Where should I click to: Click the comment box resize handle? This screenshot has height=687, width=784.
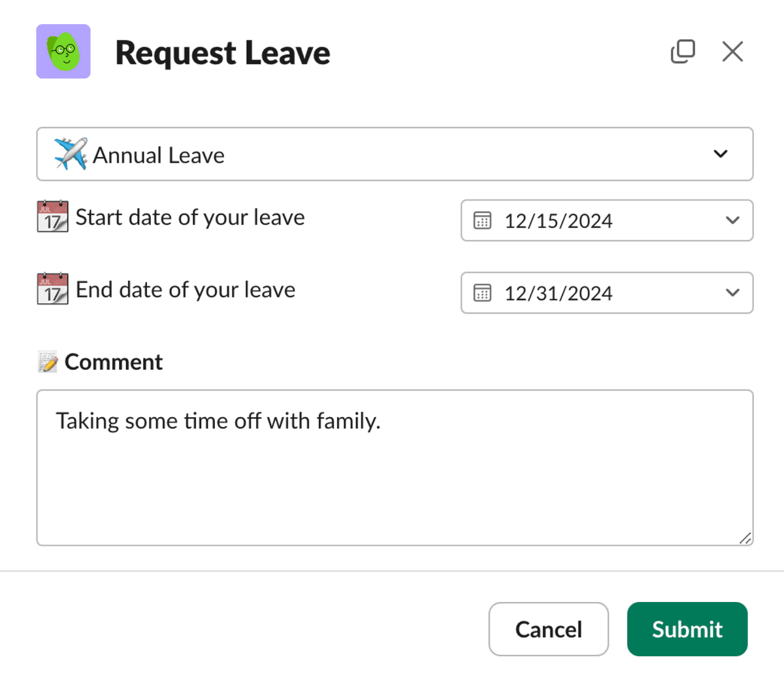coord(746,539)
